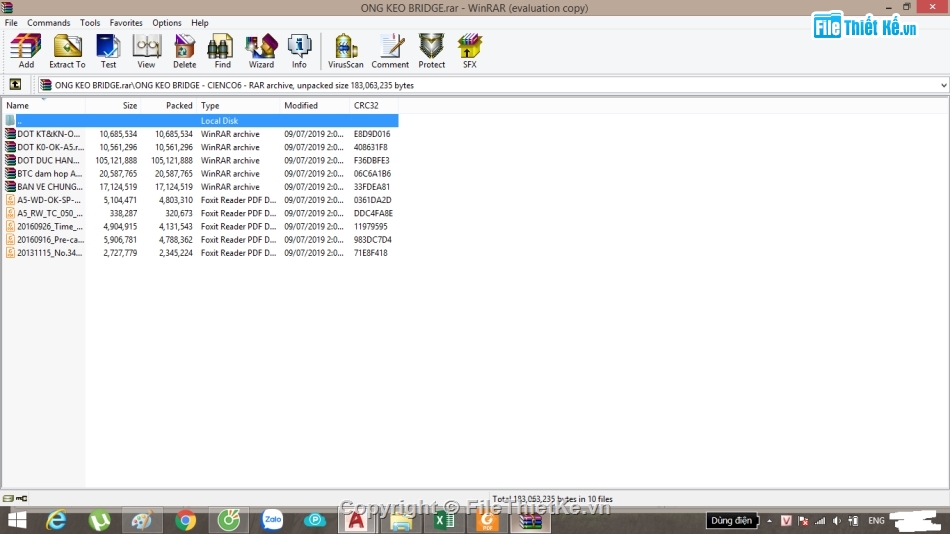Click the CRC32 value E8D9D016

[372, 134]
